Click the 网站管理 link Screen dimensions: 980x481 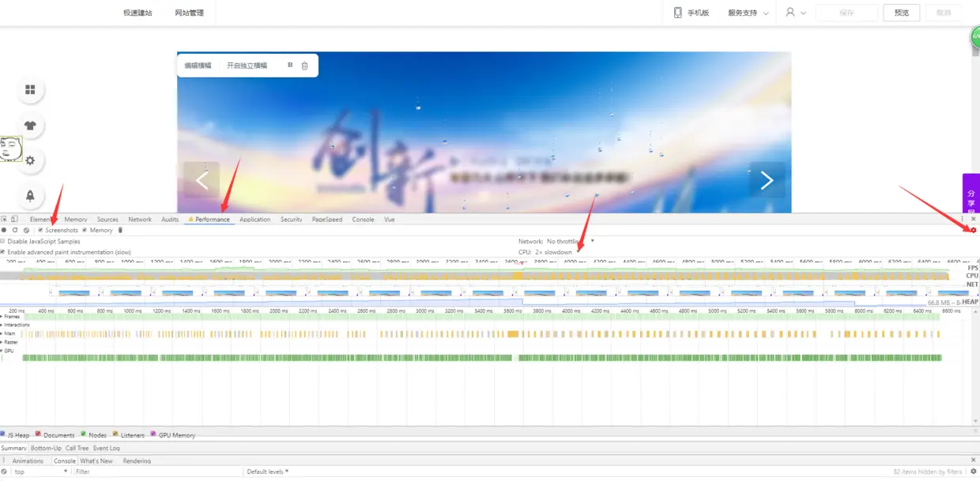[x=189, y=13]
